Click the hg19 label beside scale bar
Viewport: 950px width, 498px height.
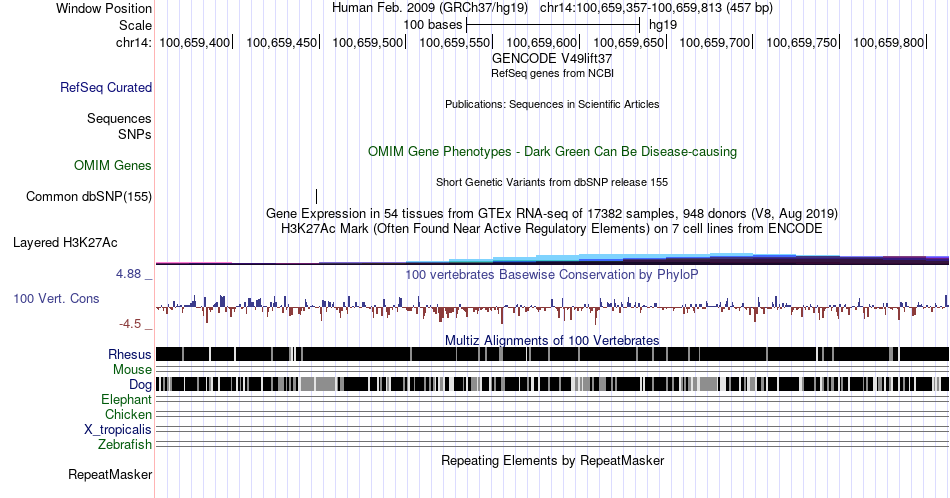click(663, 25)
